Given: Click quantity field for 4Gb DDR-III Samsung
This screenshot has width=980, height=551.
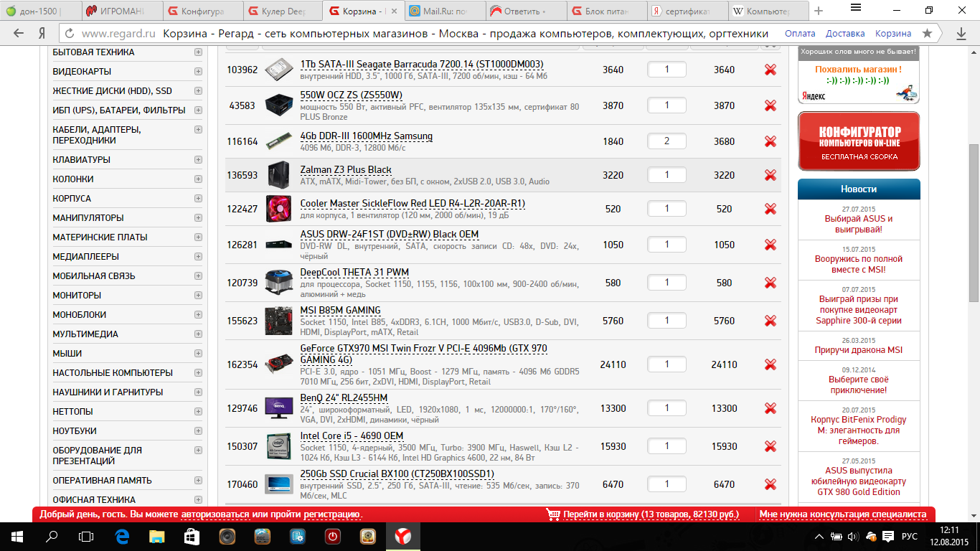Looking at the screenshot, I should pos(666,141).
